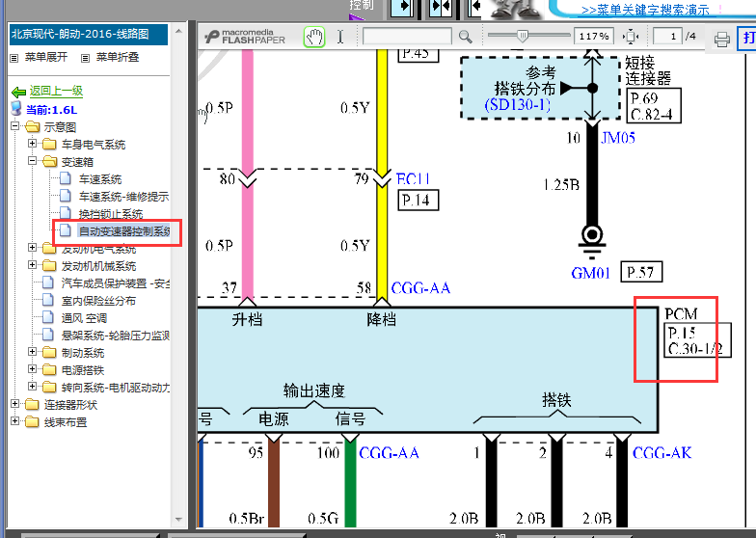756x538 pixels.
Task: Open 车速系统-维修提示 page
Action: click(123, 197)
